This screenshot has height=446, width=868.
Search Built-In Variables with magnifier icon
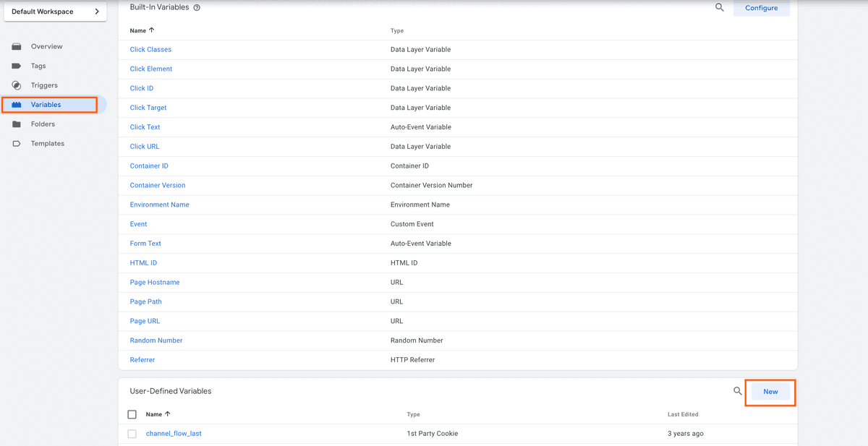point(719,7)
